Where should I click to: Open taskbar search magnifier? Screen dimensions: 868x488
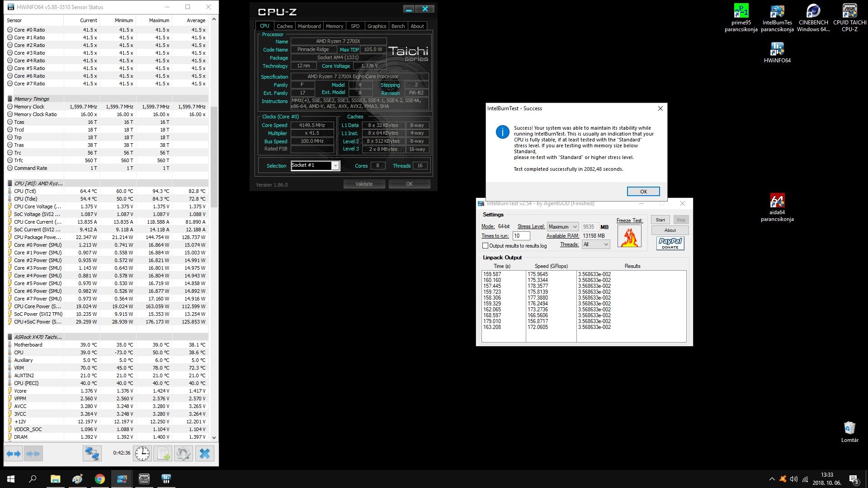coord(33,479)
